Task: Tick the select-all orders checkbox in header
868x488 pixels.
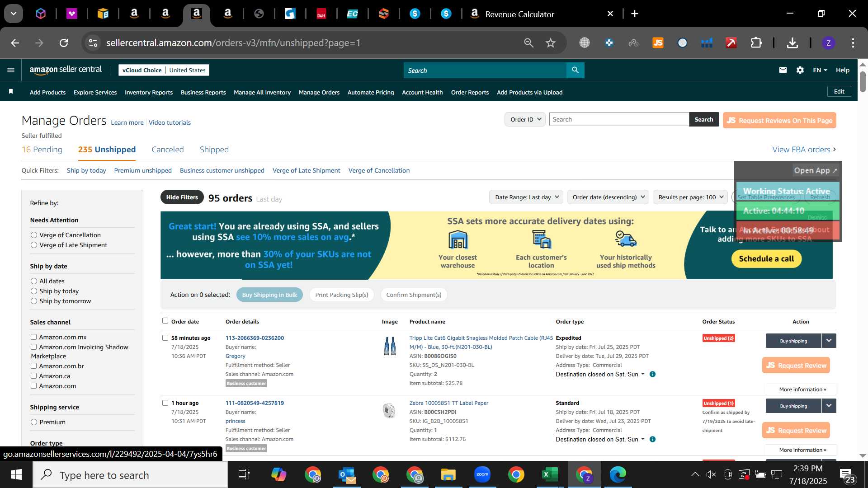Action: (x=165, y=321)
